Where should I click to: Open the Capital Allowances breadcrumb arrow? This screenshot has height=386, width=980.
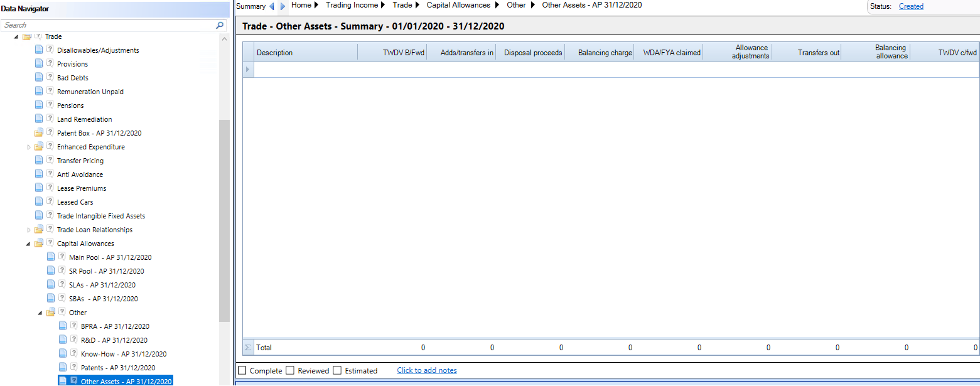pyautogui.click(x=497, y=5)
